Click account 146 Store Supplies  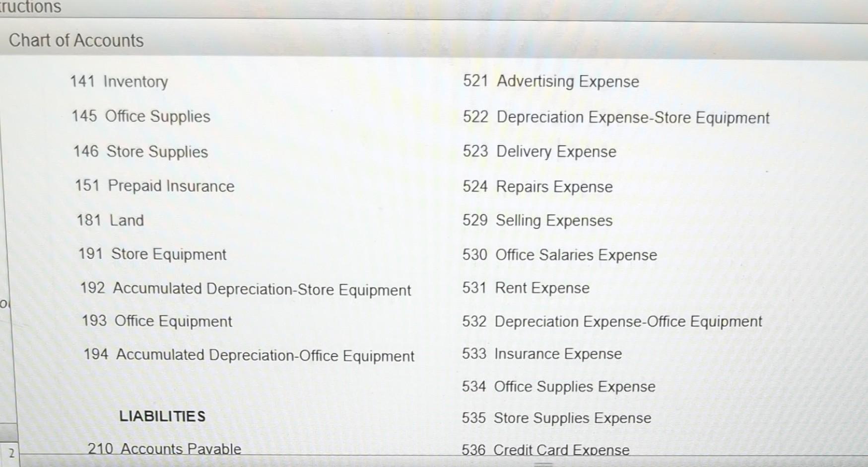pyautogui.click(x=140, y=152)
